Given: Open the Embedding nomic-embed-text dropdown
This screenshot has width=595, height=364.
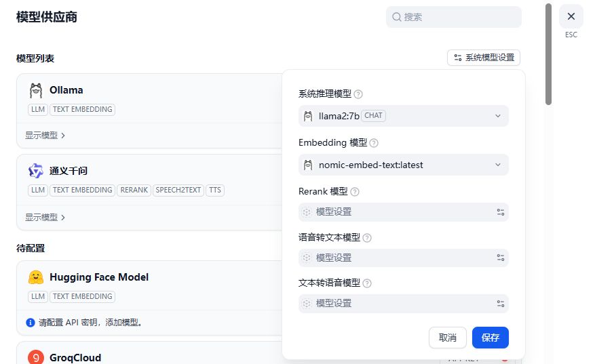Looking at the screenshot, I should (x=404, y=165).
